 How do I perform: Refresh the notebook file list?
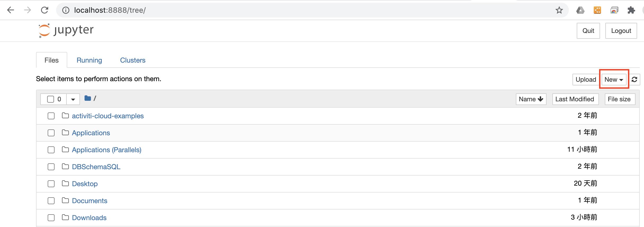coord(634,79)
